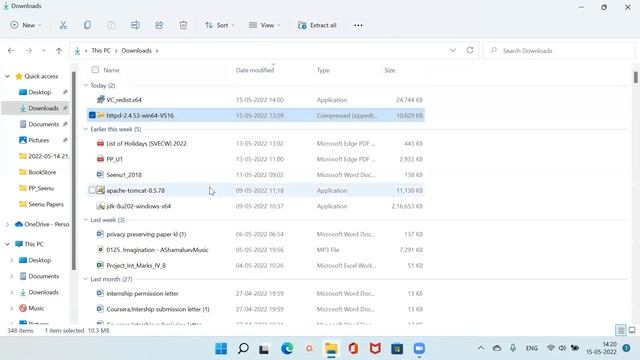Toggle the select-all checkbox beside Name
Image resolution: width=640 pixels, height=360 pixels.
95,70
